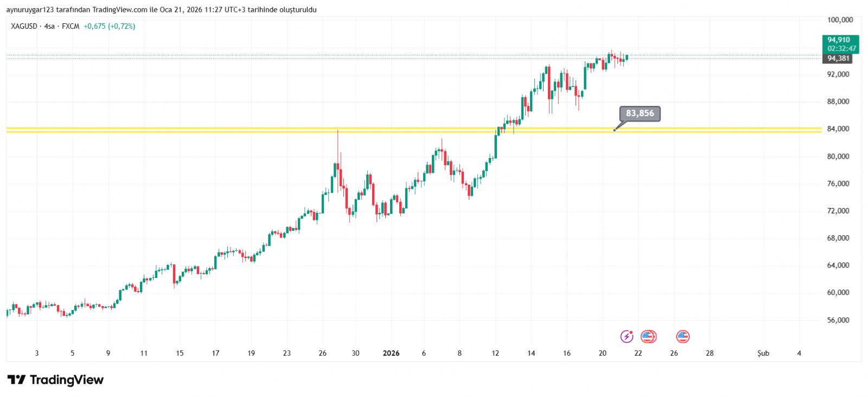Click the 100,000 price axis label
868x398 pixels.
pos(840,20)
